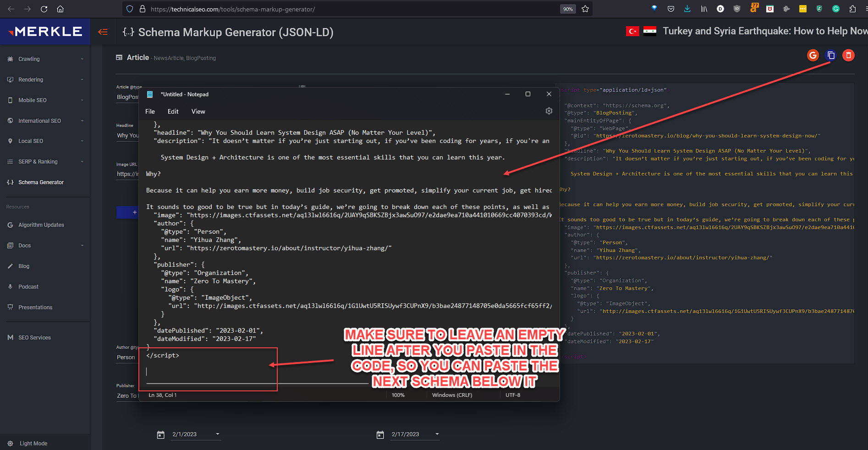The image size is (868, 450).
Task: Bookmark this page with the star
Action: point(585,9)
